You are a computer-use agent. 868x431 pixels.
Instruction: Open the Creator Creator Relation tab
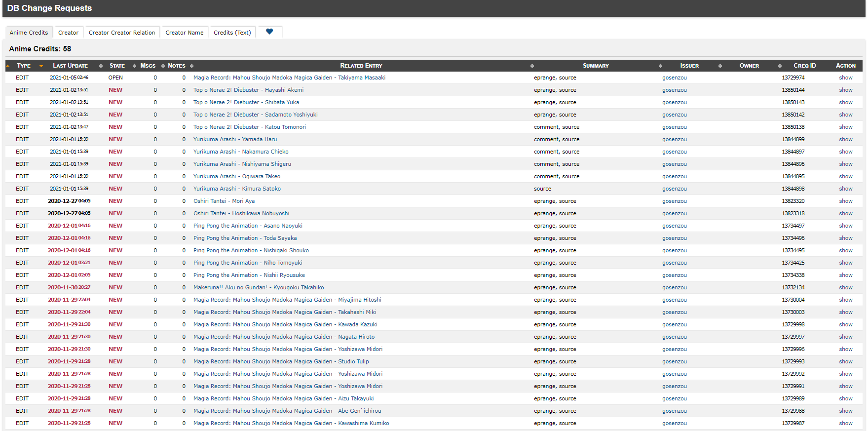(x=122, y=33)
